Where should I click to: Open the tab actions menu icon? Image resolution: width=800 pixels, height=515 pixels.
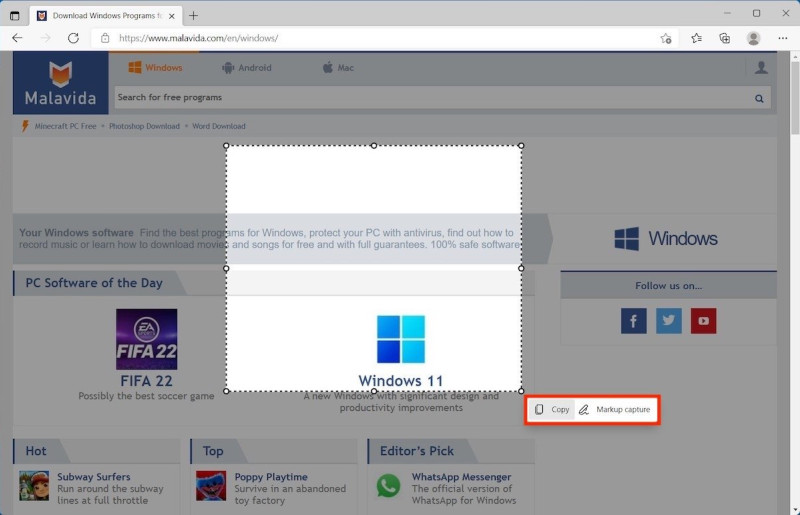point(14,15)
